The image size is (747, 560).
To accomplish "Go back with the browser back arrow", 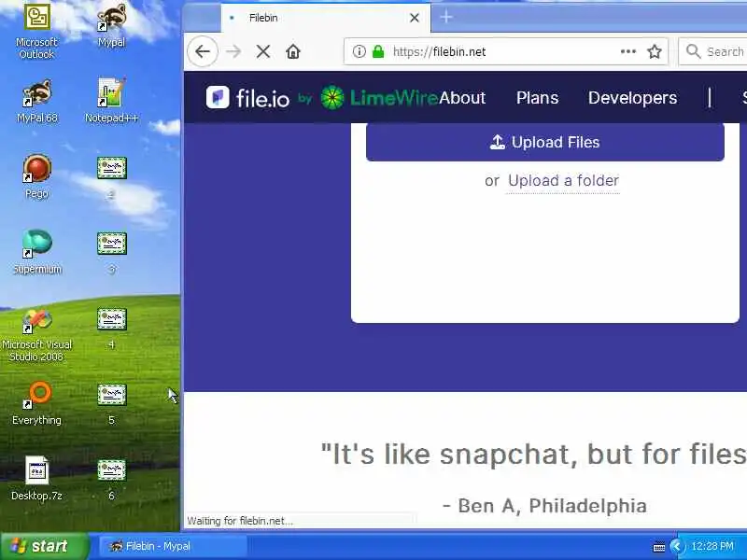I will [x=203, y=51].
